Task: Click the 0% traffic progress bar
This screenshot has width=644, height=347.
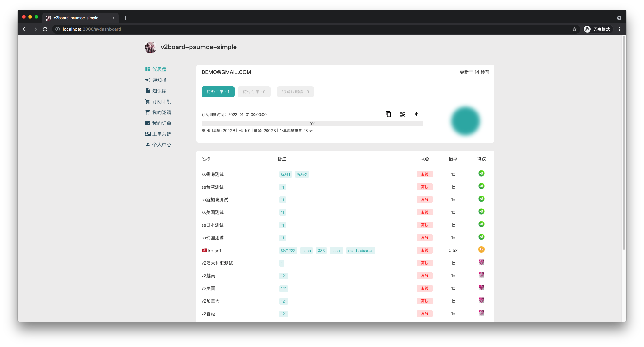Action: click(x=312, y=124)
